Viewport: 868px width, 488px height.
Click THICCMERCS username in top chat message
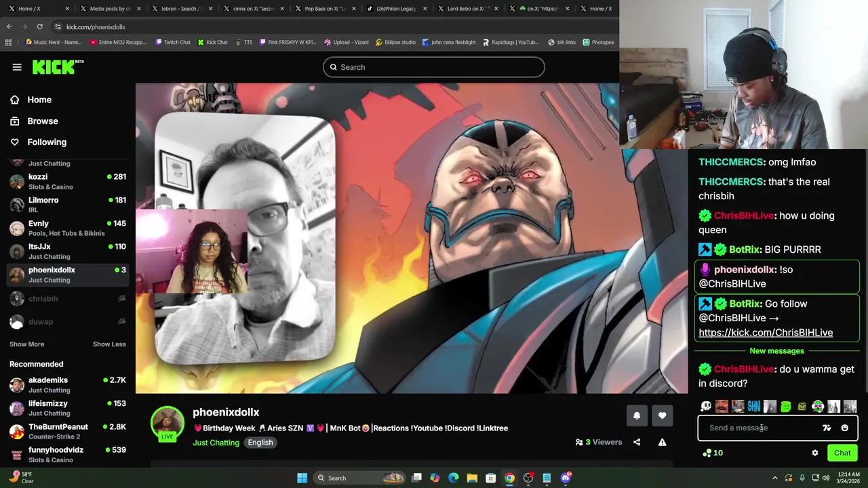click(730, 162)
